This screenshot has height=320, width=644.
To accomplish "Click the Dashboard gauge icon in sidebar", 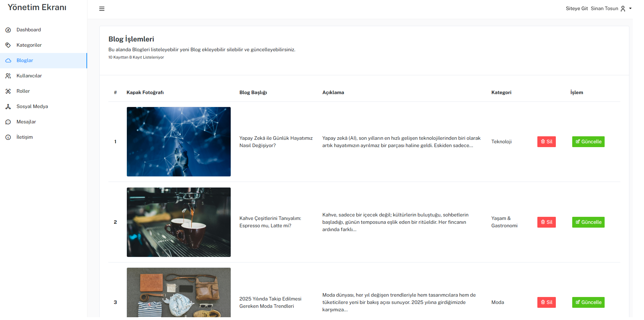I will pyautogui.click(x=8, y=30).
